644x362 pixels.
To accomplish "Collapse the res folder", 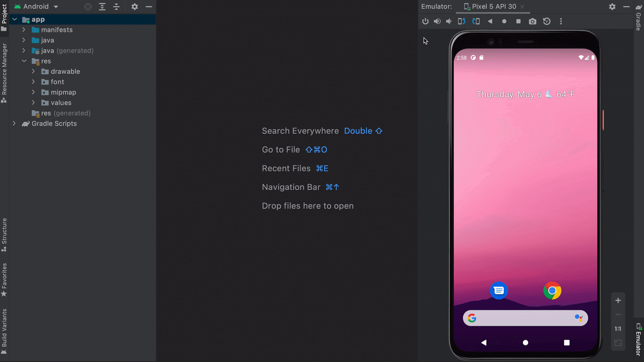I will click(x=24, y=61).
